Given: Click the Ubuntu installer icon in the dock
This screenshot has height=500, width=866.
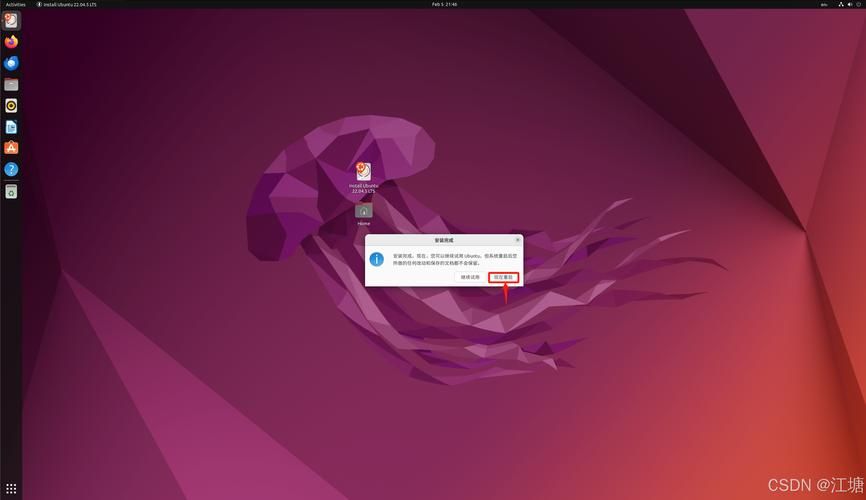Looking at the screenshot, I should pyautogui.click(x=11, y=21).
